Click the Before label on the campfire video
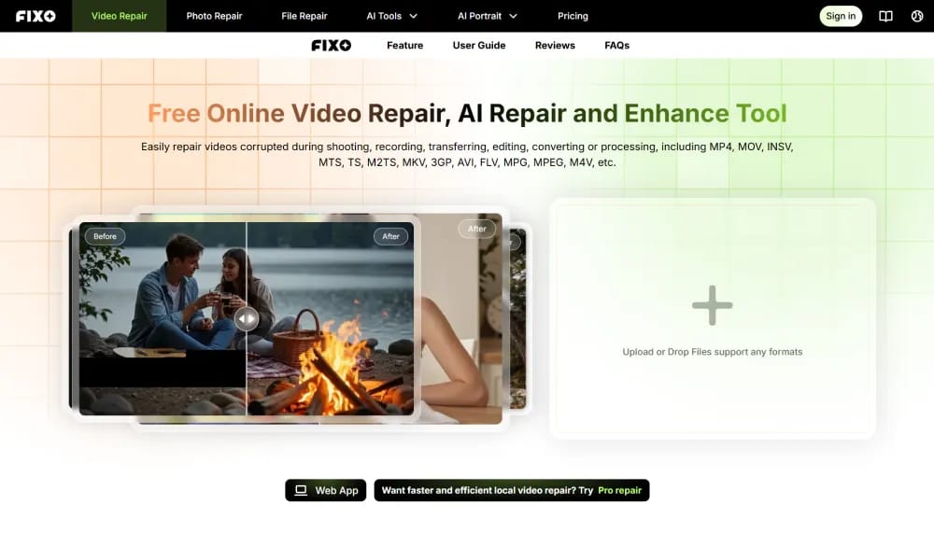934x560 pixels. [x=105, y=236]
